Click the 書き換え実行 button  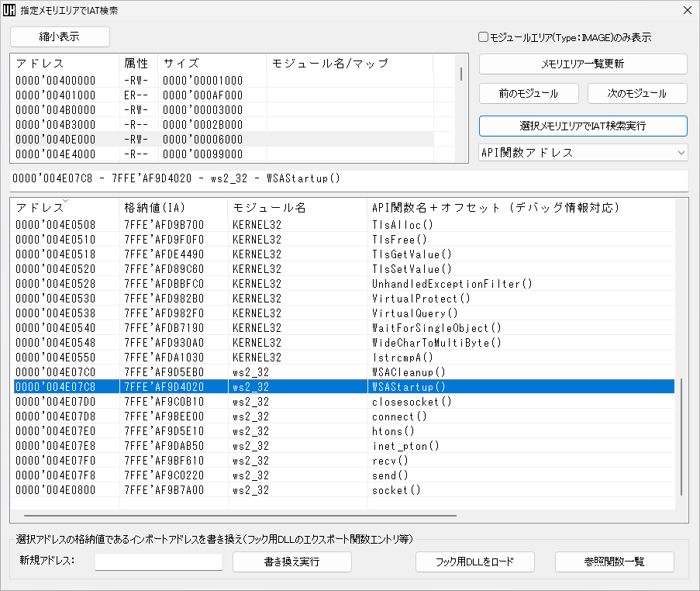coord(291,562)
